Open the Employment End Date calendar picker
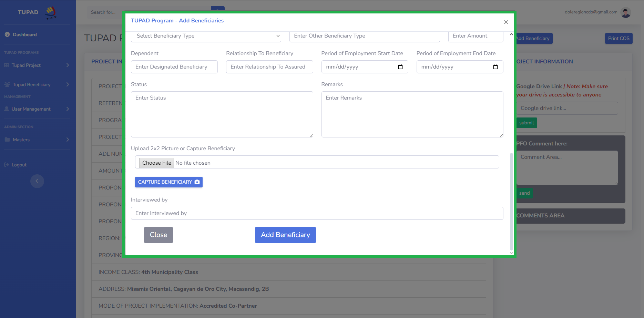The height and width of the screenshot is (318, 644). tap(495, 67)
